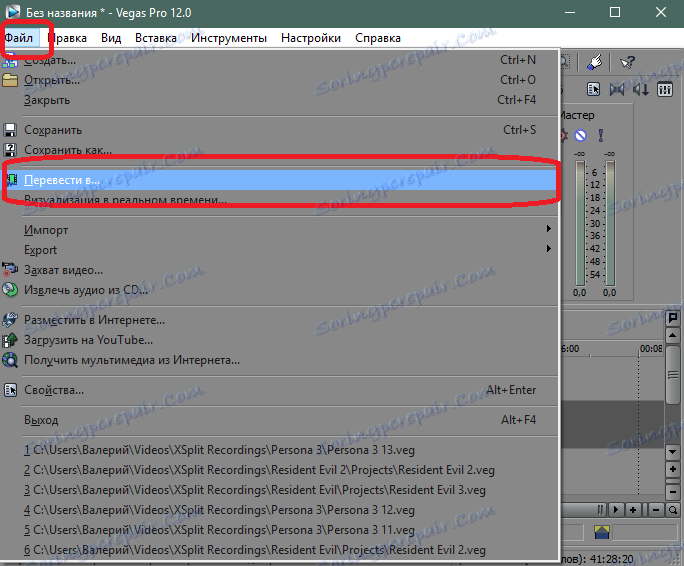Click the 00:08 timeline ruler mark
The width and height of the screenshot is (684, 566).
(x=651, y=349)
